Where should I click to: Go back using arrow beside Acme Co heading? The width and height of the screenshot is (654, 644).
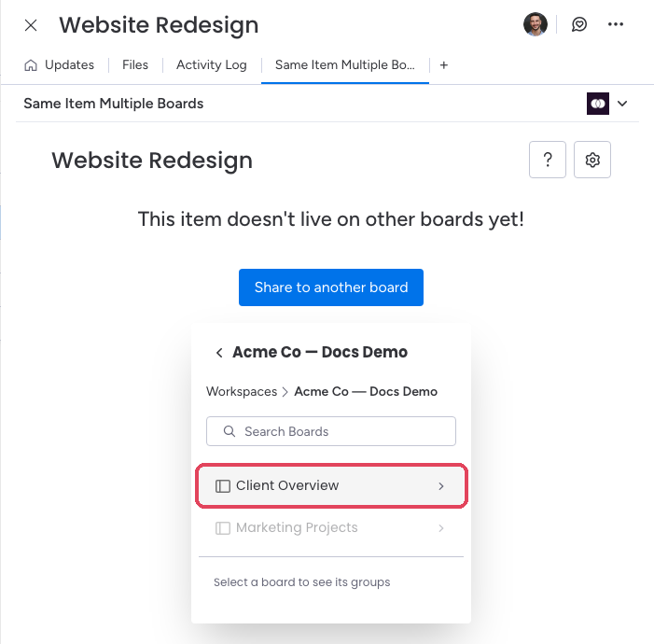coord(219,353)
